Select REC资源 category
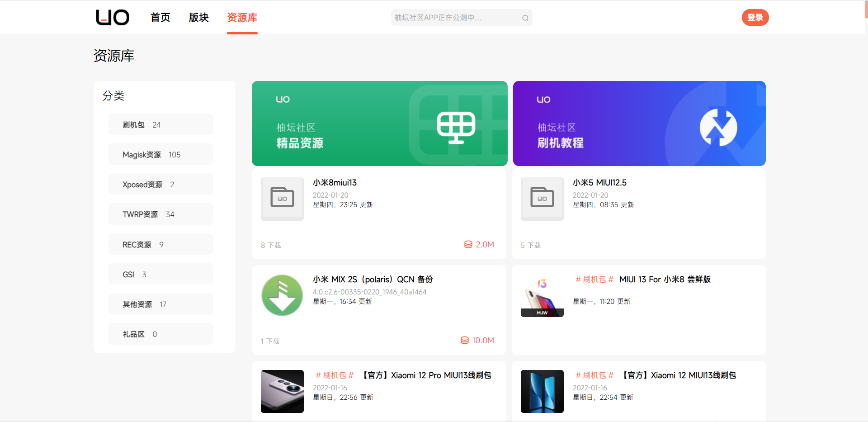This screenshot has width=868, height=422. [x=160, y=244]
